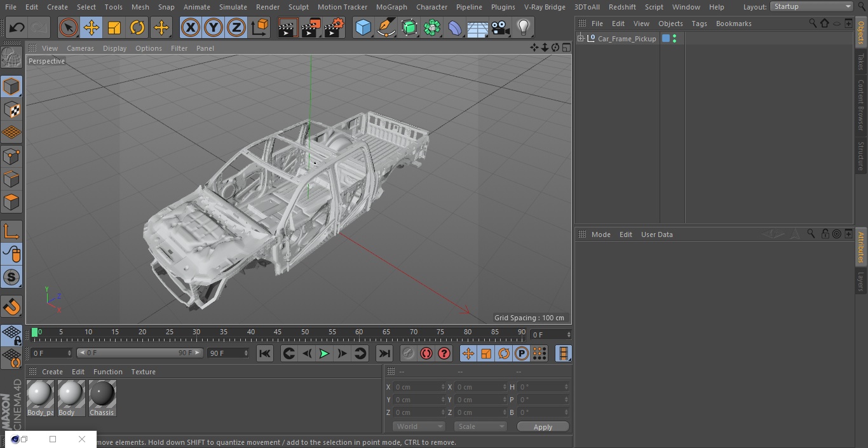Viewport: 868px width, 448px height.
Task: Open the Redshift menu
Action: click(622, 7)
